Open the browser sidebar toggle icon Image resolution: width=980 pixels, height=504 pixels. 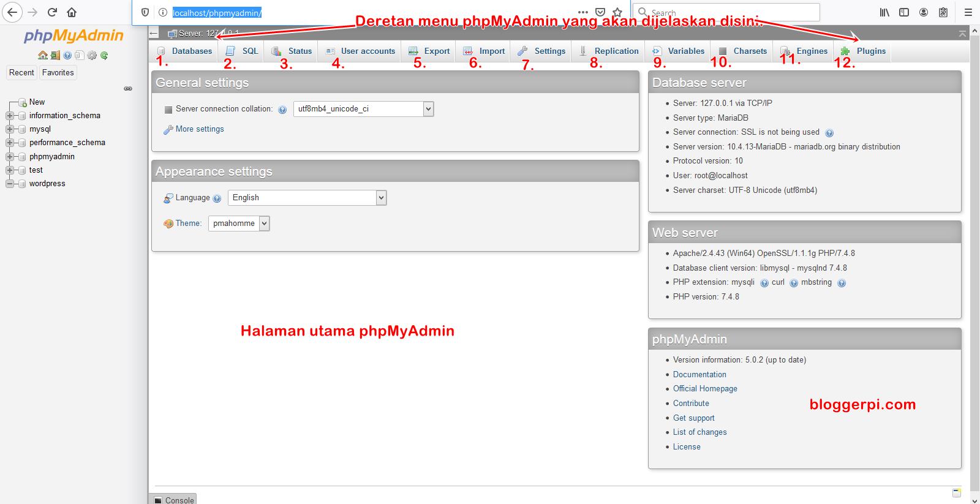[904, 12]
